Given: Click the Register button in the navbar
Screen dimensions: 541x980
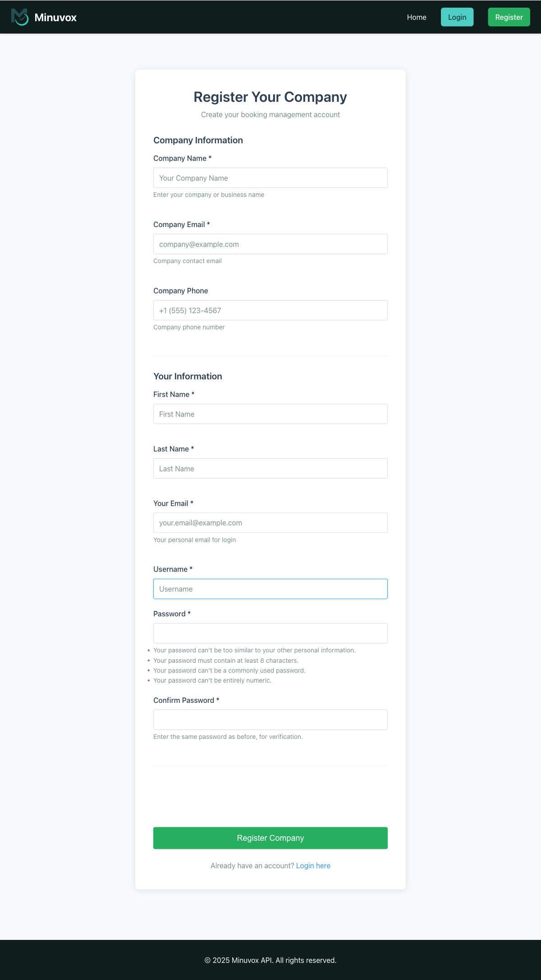Looking at the screenshot, I should pyautogui.click(x=509, y=17).
